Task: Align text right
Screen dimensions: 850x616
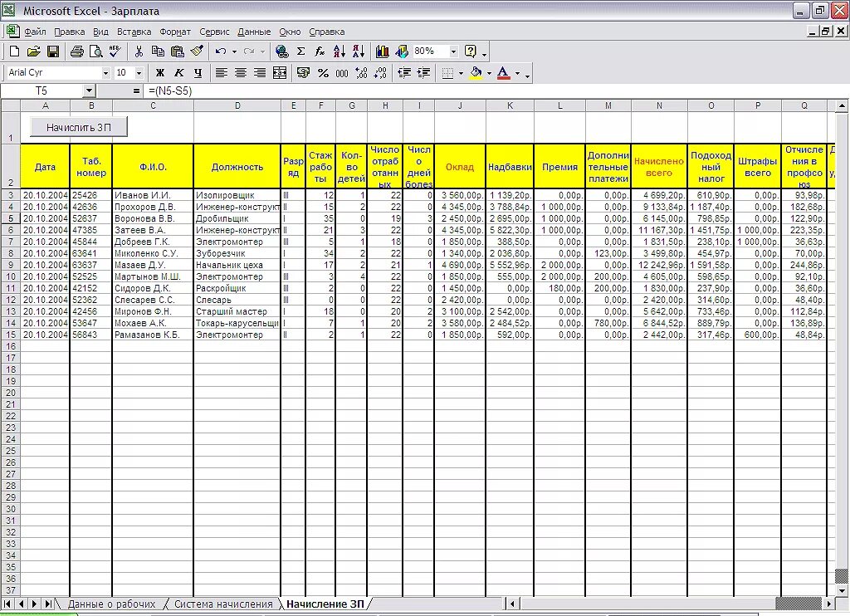Action: (260, 73)
